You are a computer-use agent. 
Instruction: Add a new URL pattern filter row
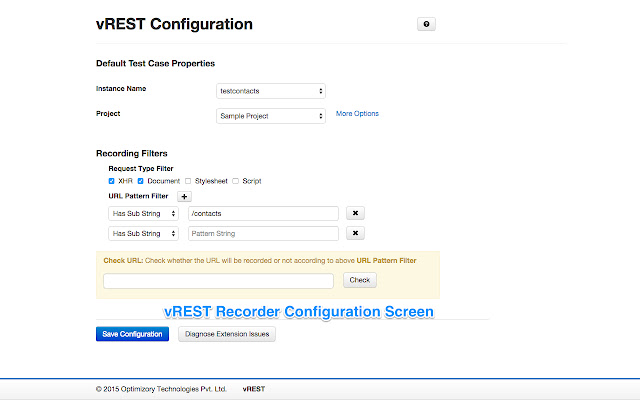[x=184, y=196]
